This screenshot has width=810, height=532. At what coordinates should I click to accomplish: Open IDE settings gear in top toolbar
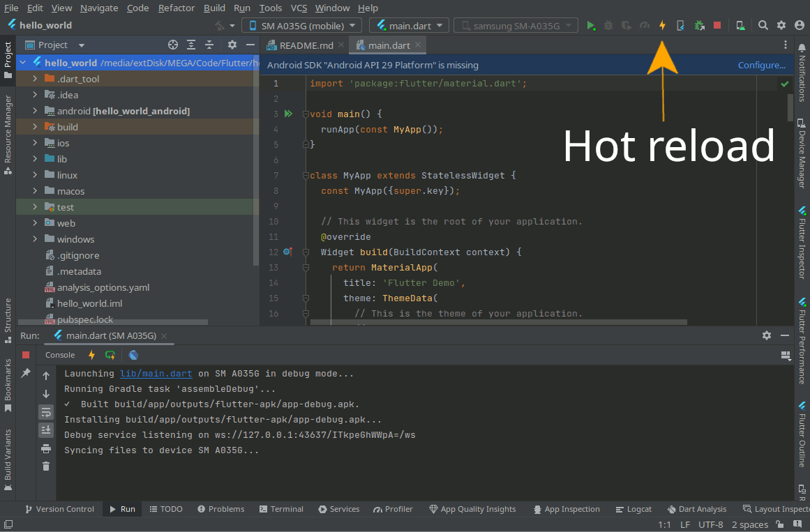[781, 25]
